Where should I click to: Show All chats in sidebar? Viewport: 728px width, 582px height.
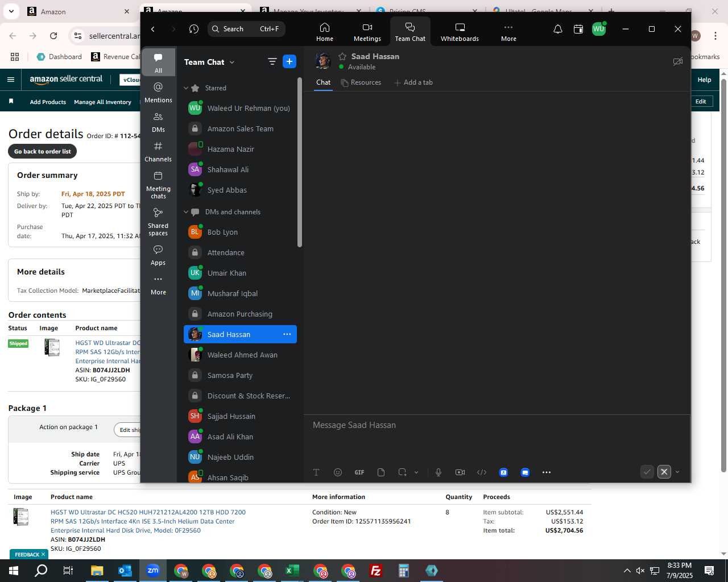pyautogui.click(x=158, y=63)
